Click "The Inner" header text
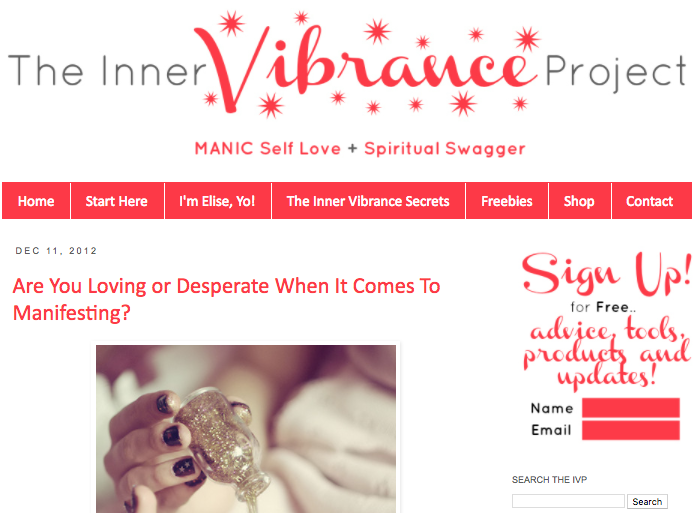Screen dimensions: 694x513 coord(107,70)
